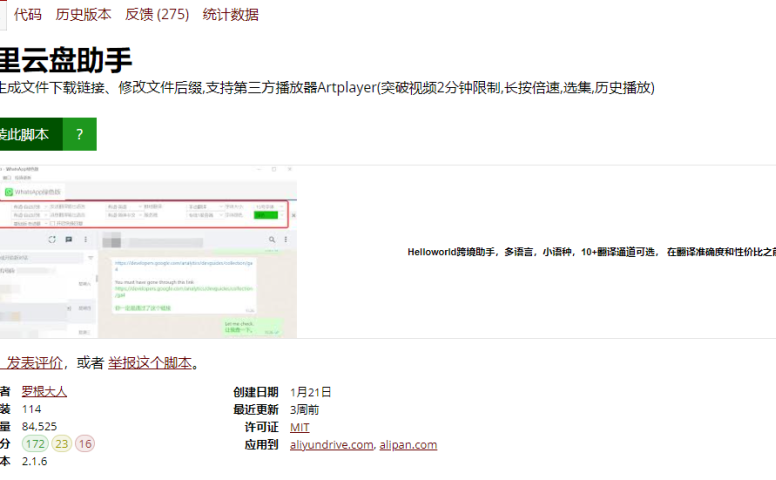The width and height of the screenshot is (776, 480).
Task: Click the 最近更新 label
Action: (256, 409)
